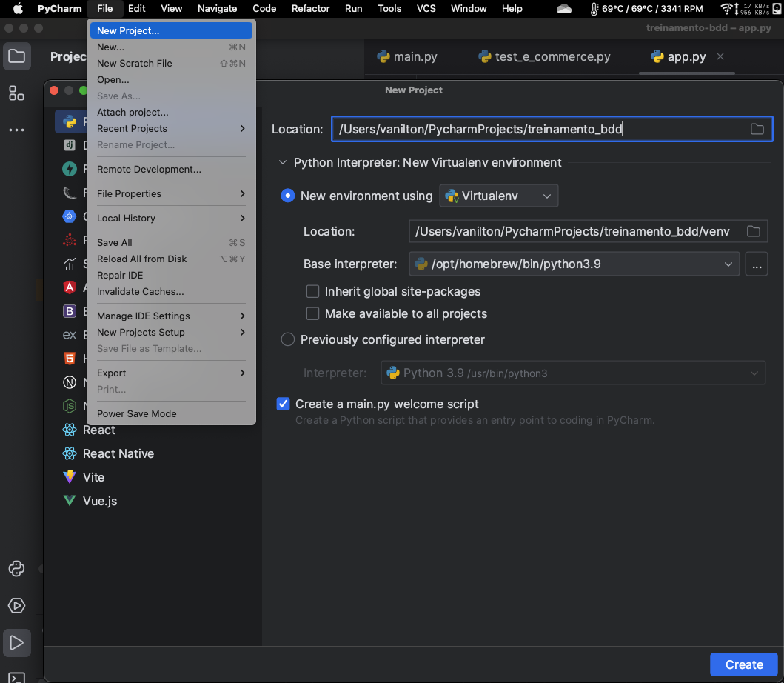Select New environment using radio button
Screen dimensions: 784x683
(x=287, y=196)
